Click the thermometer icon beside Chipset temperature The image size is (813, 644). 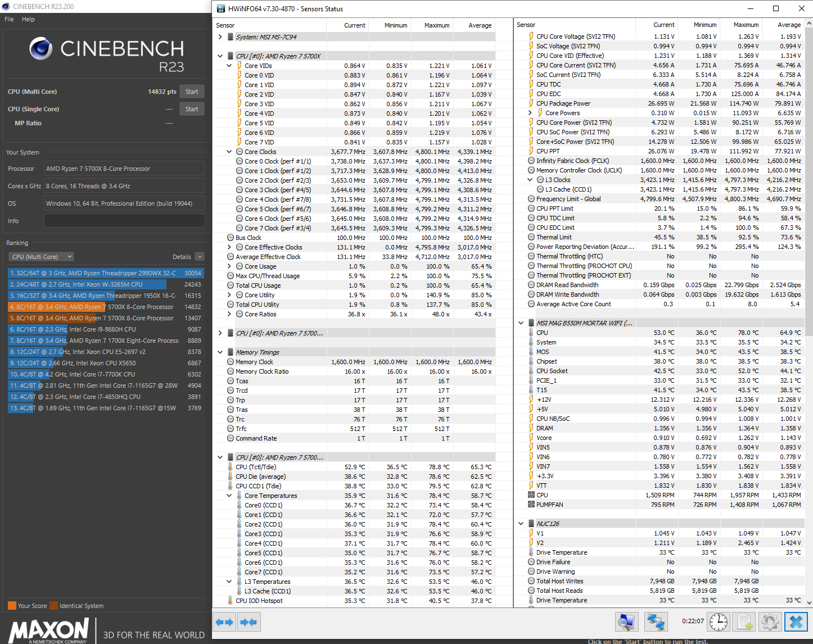531,361
